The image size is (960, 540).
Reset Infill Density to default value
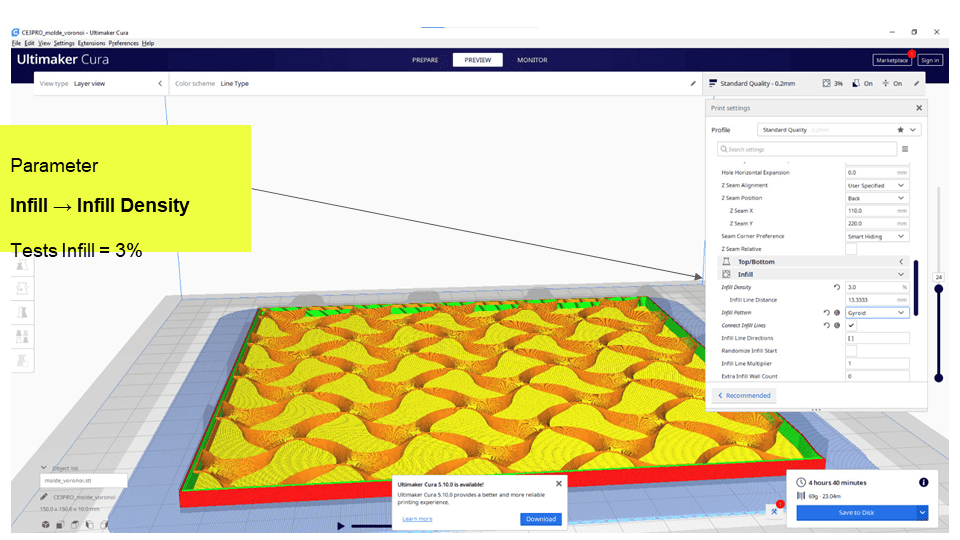pos(836,287)
